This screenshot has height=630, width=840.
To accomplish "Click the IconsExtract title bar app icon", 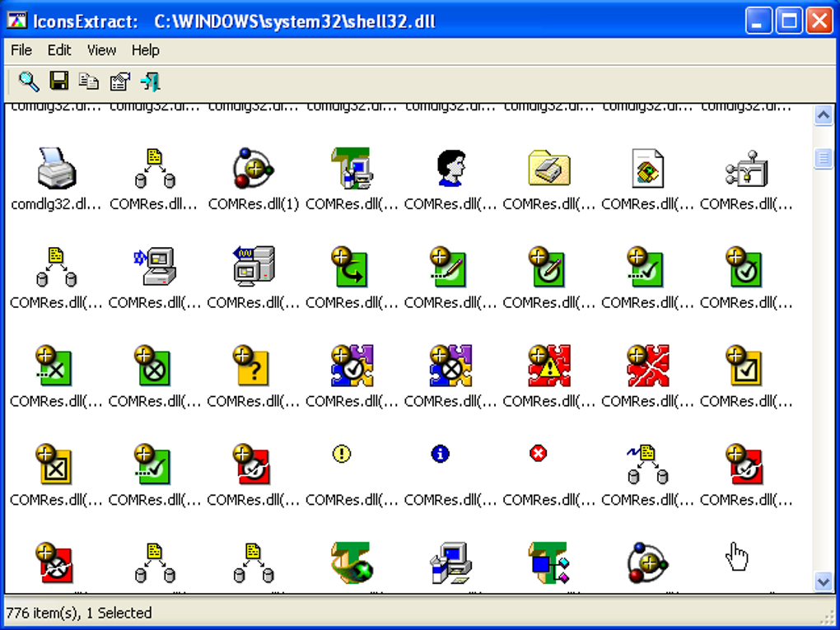I will tap(16, 21).
